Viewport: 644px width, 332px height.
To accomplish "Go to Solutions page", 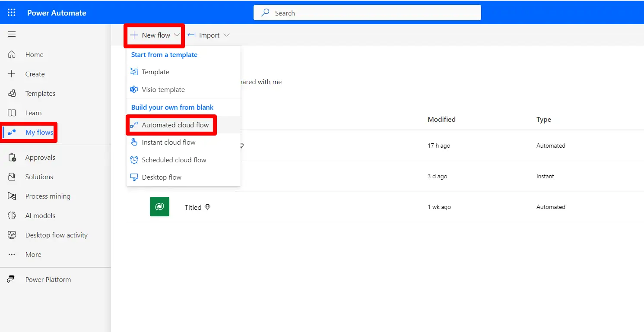I will click(x=39, y=177).
